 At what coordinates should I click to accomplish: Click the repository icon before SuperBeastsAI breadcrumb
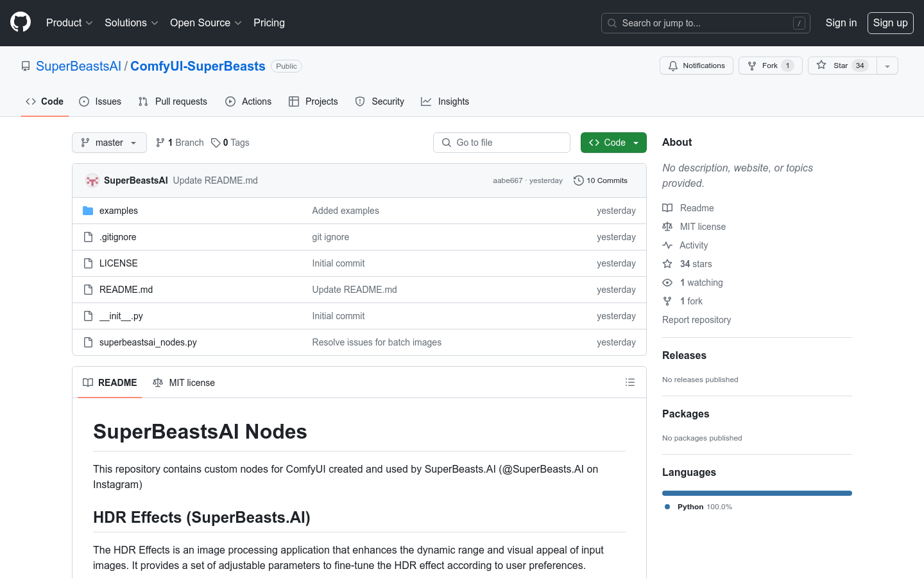26,66
